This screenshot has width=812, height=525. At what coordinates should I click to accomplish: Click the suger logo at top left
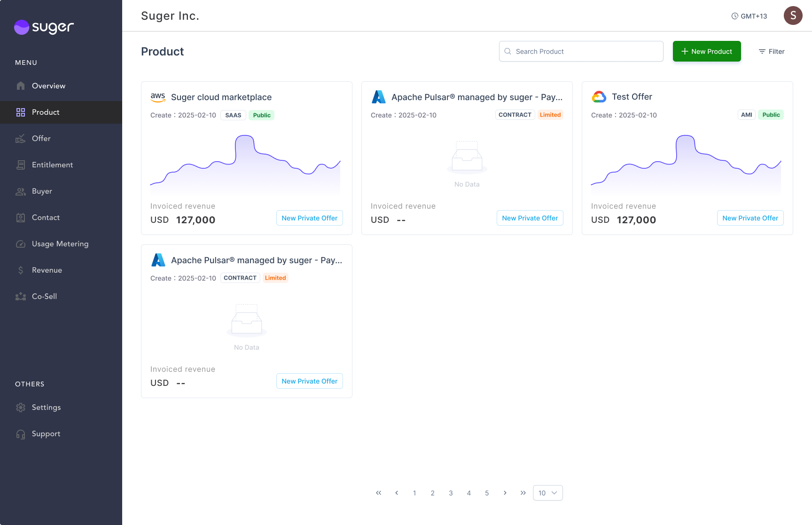pyautogui.click(x=44, y=27)
